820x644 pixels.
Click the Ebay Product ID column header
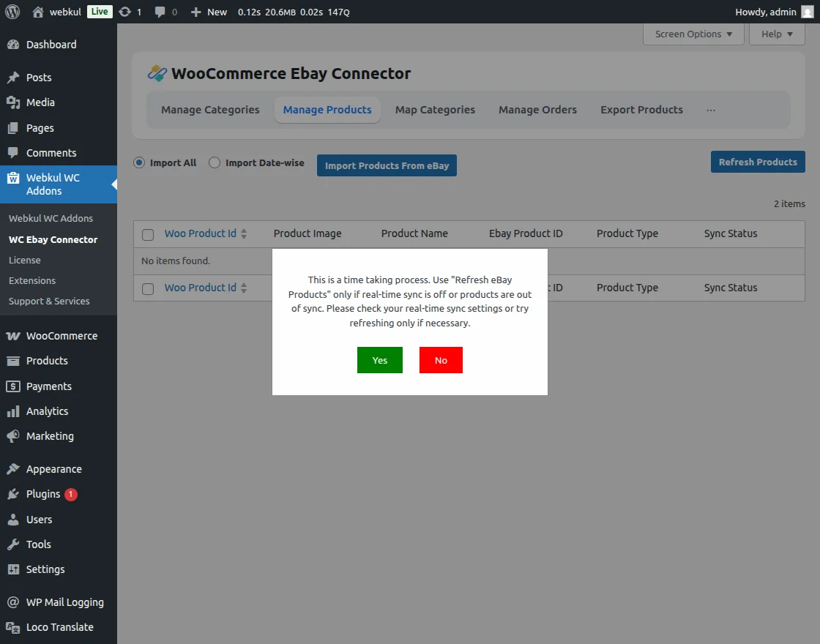pos(526,233)
